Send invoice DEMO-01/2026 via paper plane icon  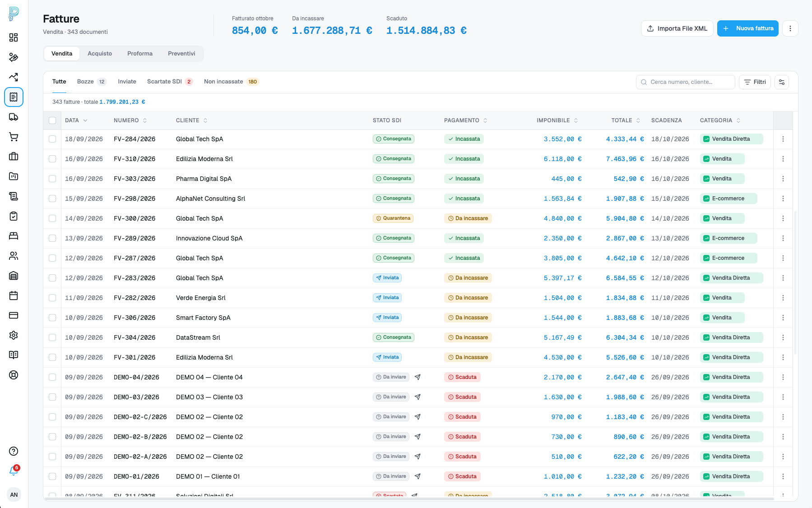[x=418, y=476]
